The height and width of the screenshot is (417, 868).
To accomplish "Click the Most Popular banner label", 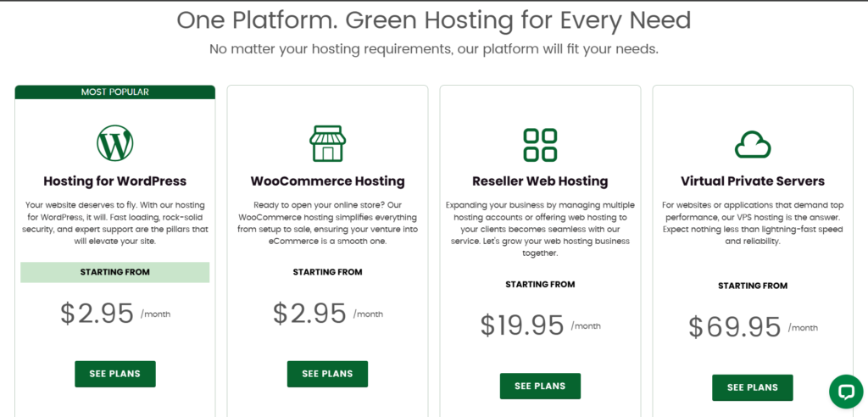I will click(x=115, y=92).
